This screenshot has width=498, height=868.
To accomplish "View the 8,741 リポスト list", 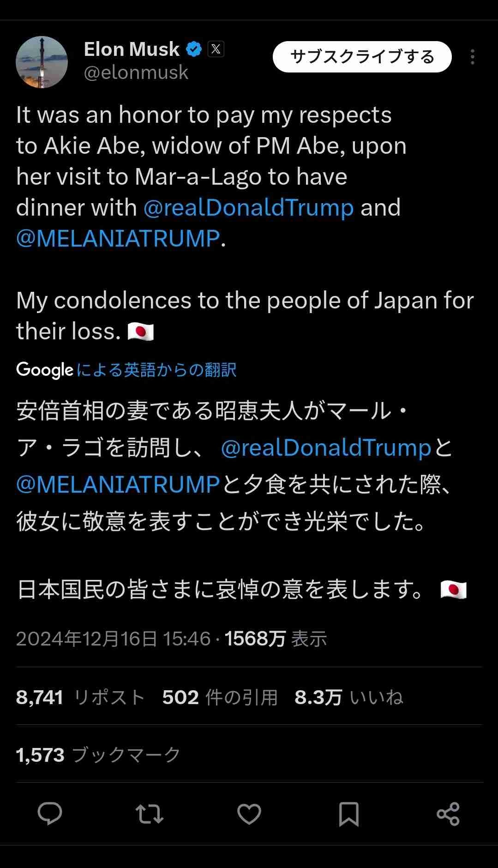I will (x=81, y=697).
